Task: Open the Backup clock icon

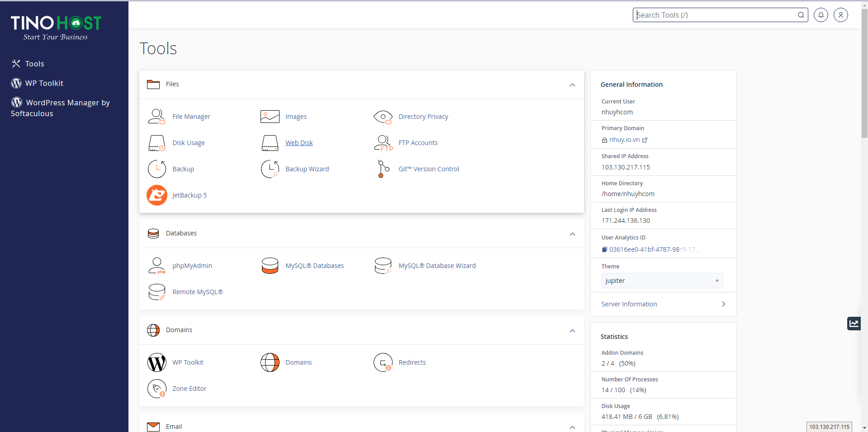Action: tap(157, 169)
